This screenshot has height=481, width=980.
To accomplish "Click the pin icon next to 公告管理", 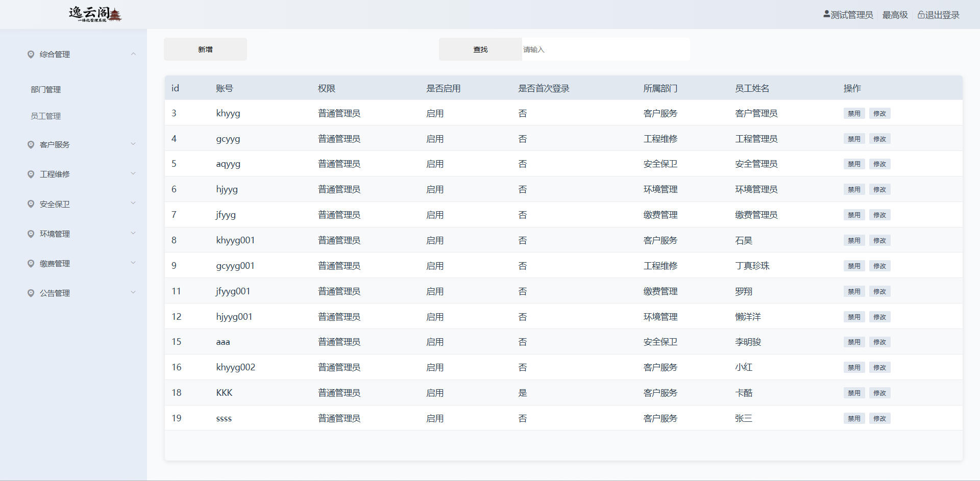I will pyautogui.click(x=31, y=293).
